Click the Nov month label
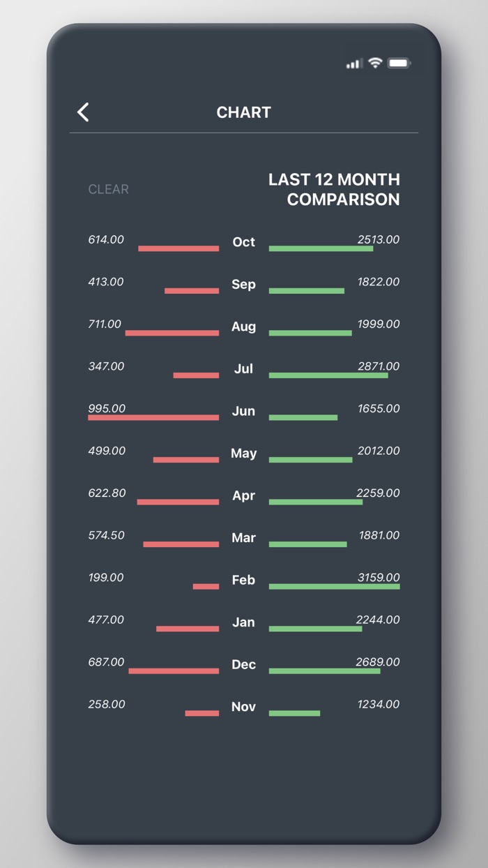This screenshot has height=868, width=488. pyautogui.click(x=243, y=707)
